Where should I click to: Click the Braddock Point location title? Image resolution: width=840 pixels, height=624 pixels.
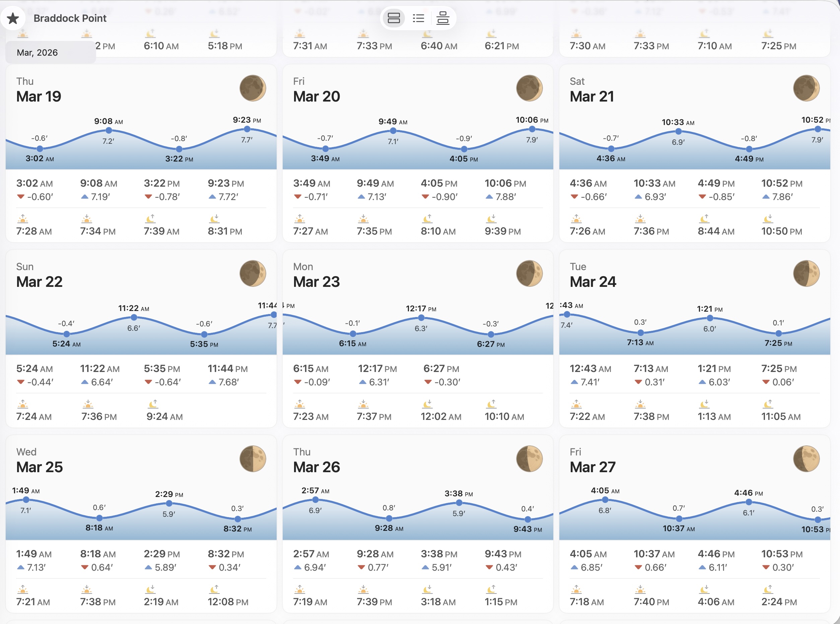coord(70,18)
